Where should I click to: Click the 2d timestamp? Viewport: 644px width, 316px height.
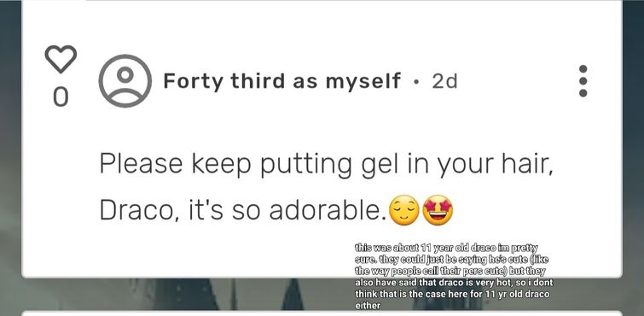pyautogui.click(x=444, y=81)
